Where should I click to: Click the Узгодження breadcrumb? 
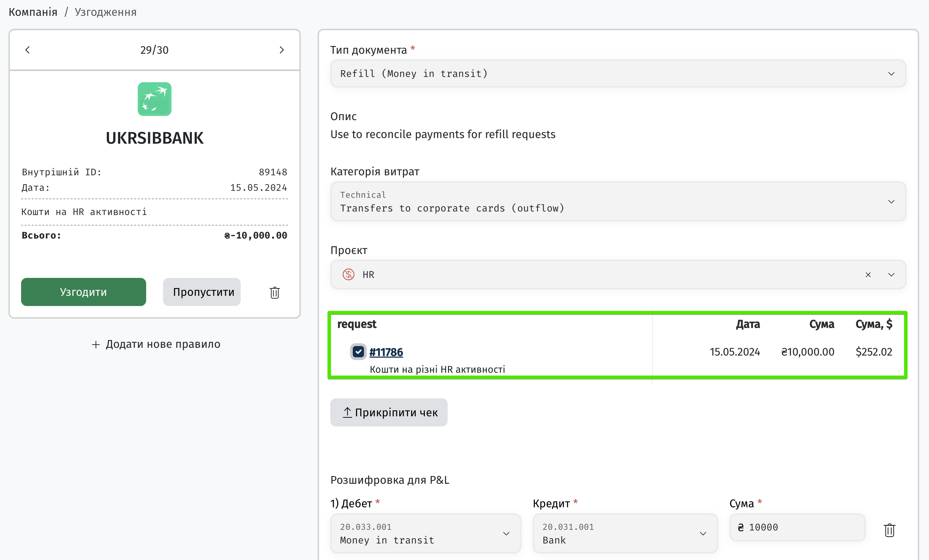[105, 12]
